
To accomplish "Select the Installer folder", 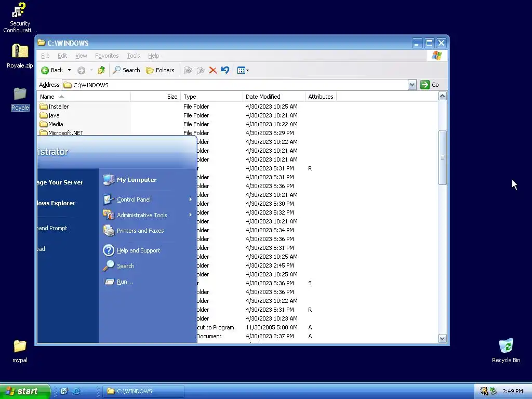I will coord(54,107).
